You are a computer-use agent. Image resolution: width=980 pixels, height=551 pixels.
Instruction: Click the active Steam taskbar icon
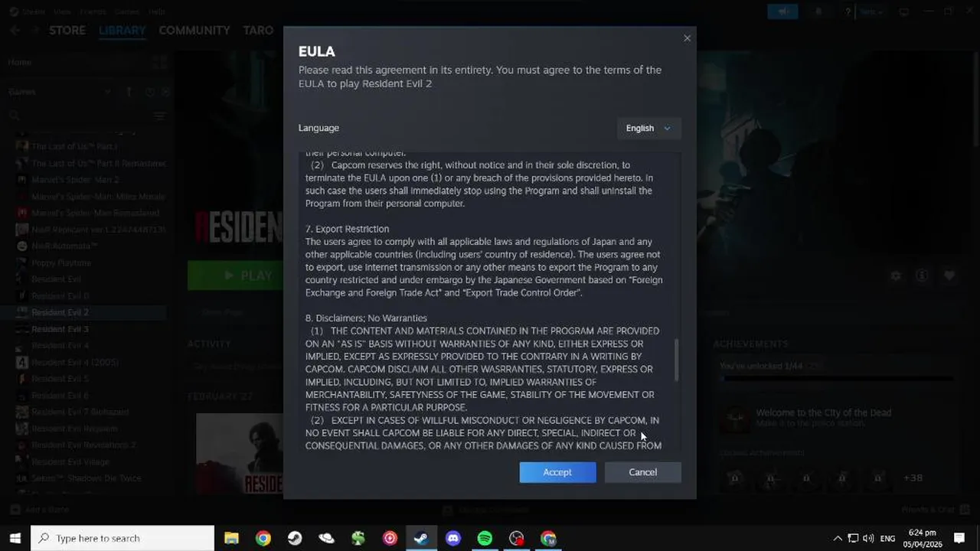click(421, 538)
